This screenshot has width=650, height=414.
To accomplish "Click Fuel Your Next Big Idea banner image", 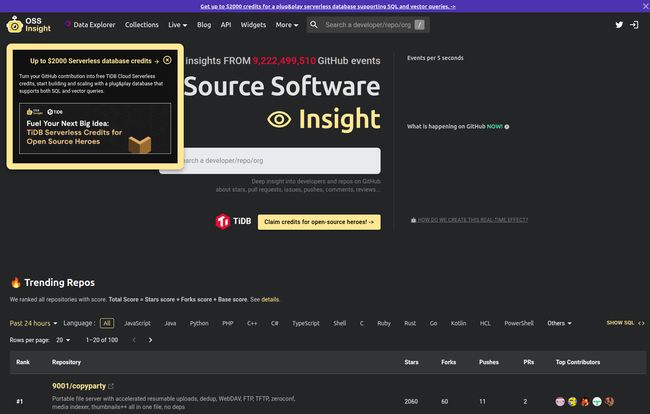I will (95, 128).
